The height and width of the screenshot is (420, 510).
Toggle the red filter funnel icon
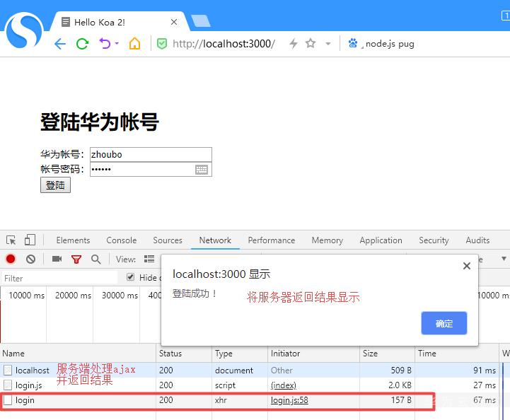[x=76, y=259]
